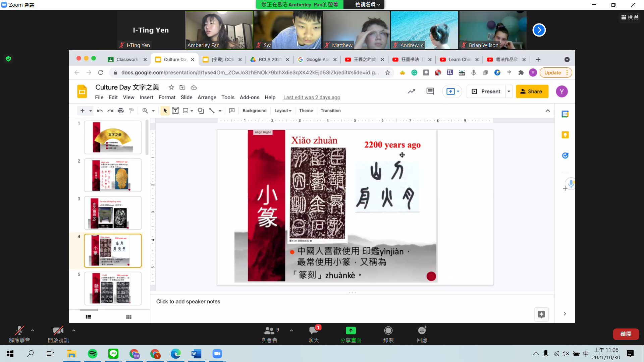Open line type dropdown arrow
Screen dimensions: 644x362
click(220, 111)
